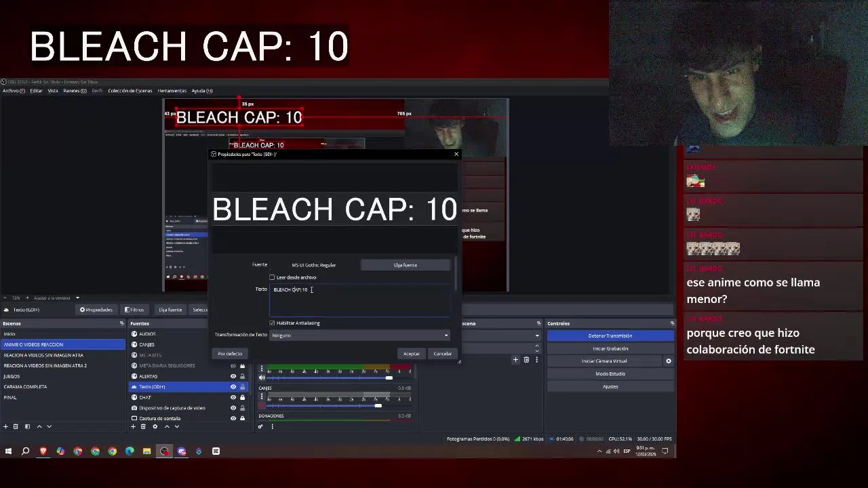
Task: Open OBS from the Windows taskbar
Action: tap(164, 451)
